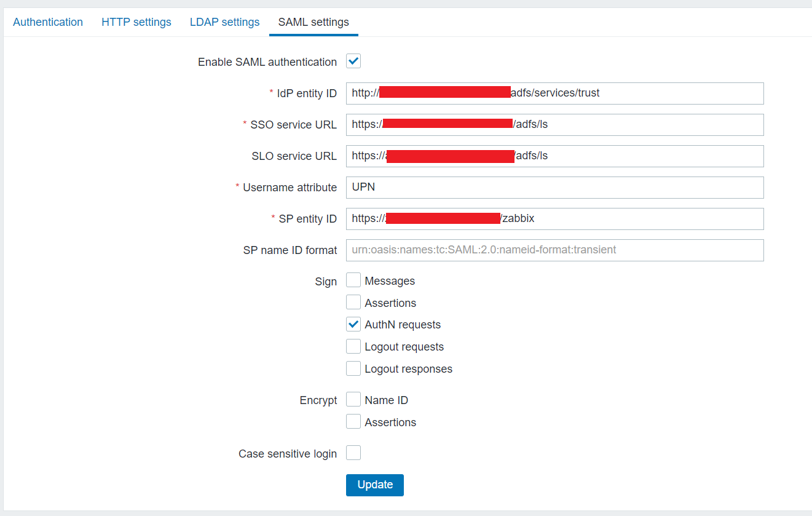Enable Name ID encryption
Screen dimensions: 812x516
pos(353,399)
